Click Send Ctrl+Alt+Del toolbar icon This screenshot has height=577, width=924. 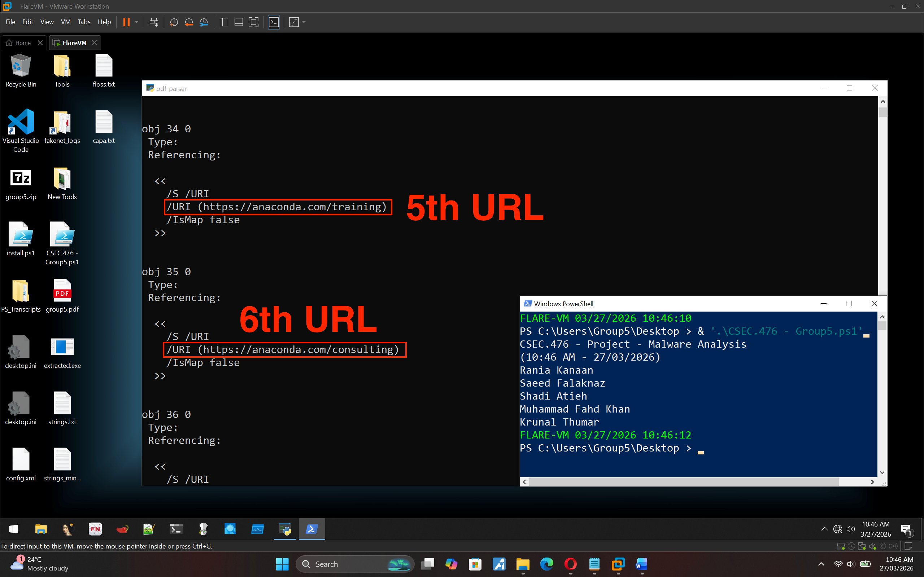154,22
